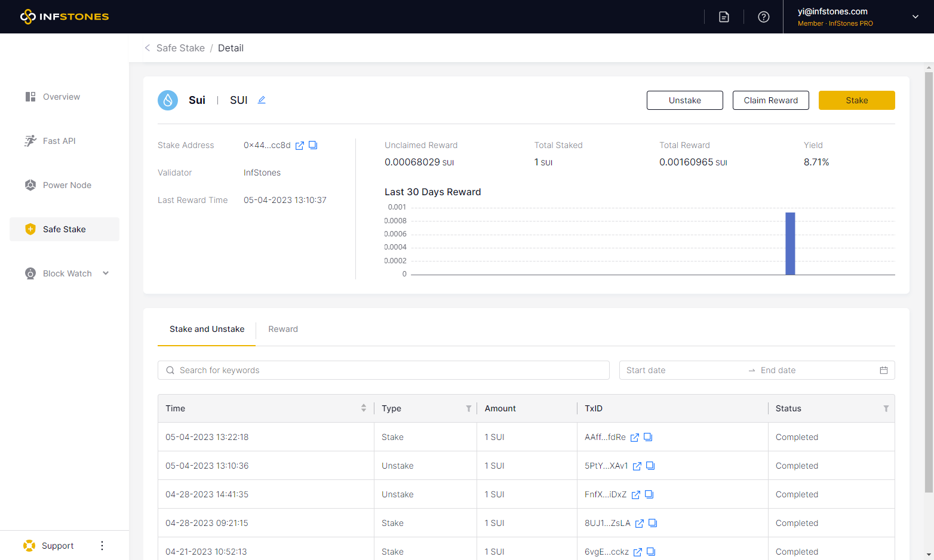Copy transaction ID 5PtY...XAv1

pos(650,466)
